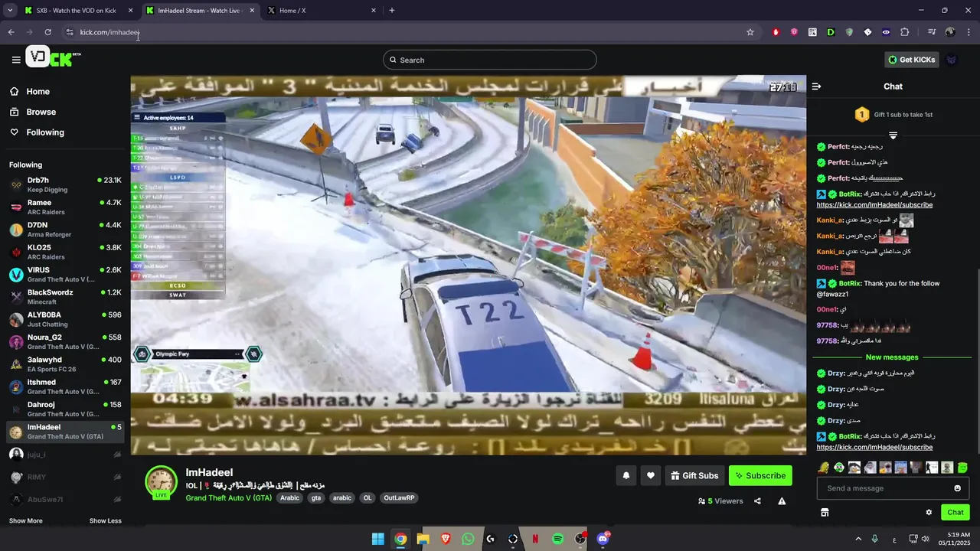Open Ramee channel in following list

[65, 207]
